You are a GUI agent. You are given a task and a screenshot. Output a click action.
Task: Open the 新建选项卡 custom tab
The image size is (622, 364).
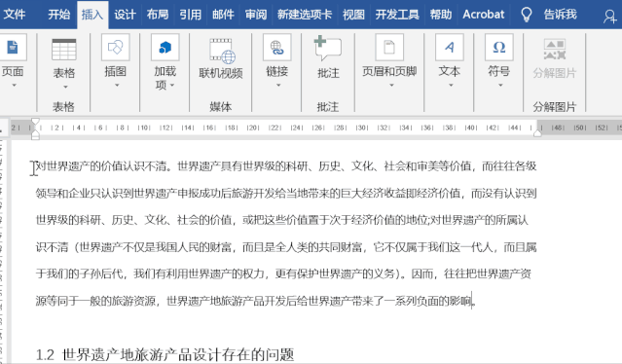305,15
